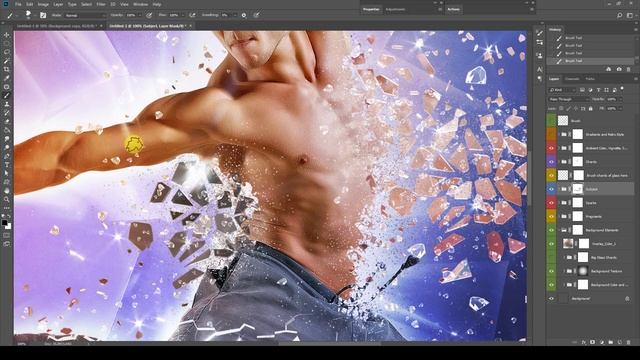Switch to the Channels tab
The image size is (640, 360).
pyautogui.click(x=572, y=79)
